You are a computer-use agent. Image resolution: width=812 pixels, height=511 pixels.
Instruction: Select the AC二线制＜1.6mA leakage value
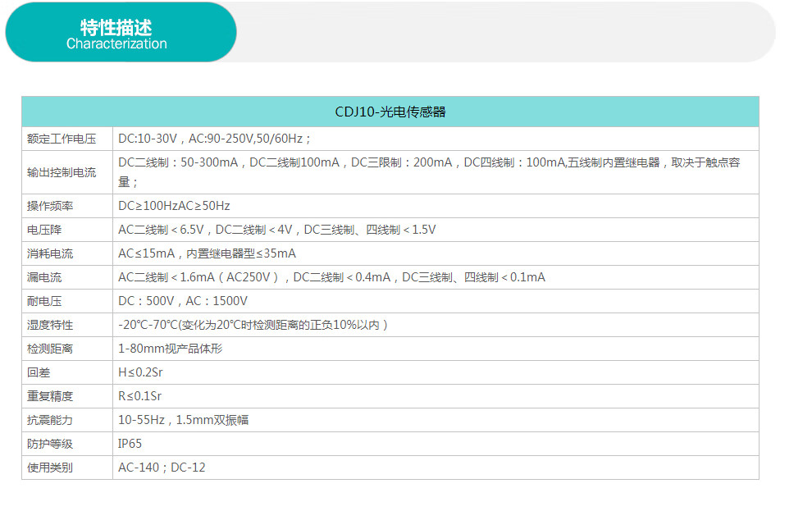(x=331, y=277)
